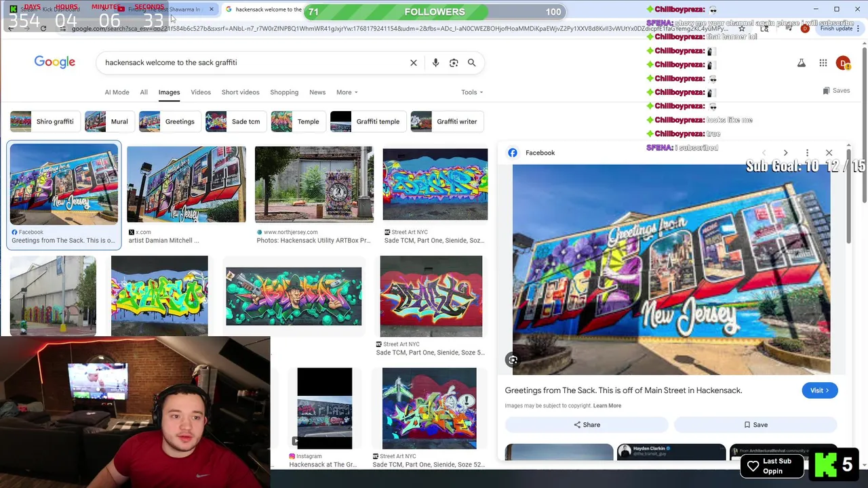Open the Saves bookmark link

(835, 90)
